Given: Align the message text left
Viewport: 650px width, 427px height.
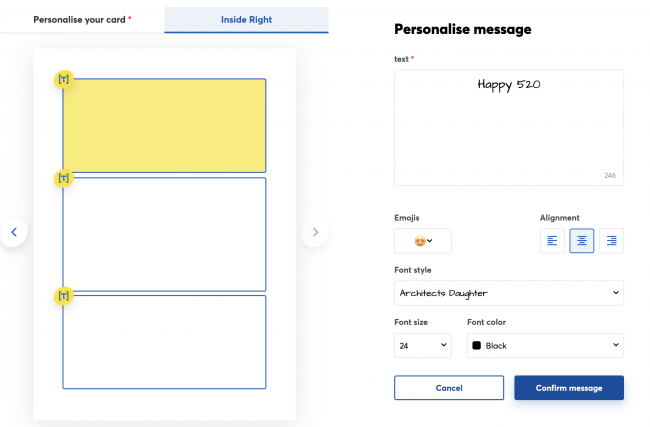Looking at the screenshot, I should 552,241.
